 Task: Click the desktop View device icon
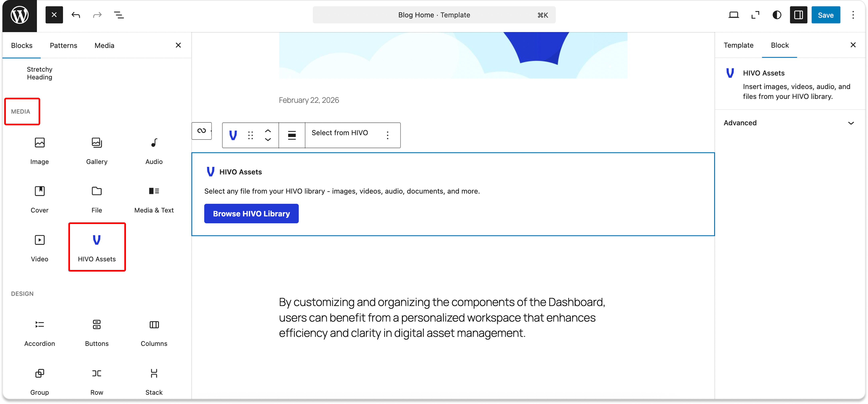coord(734,15)
